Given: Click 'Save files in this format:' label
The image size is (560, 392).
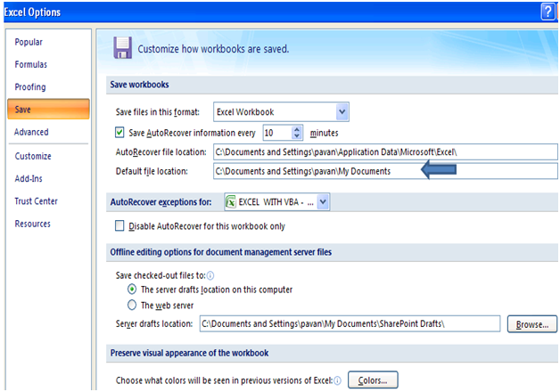Looking at the screenshot, I should point(158,112).
